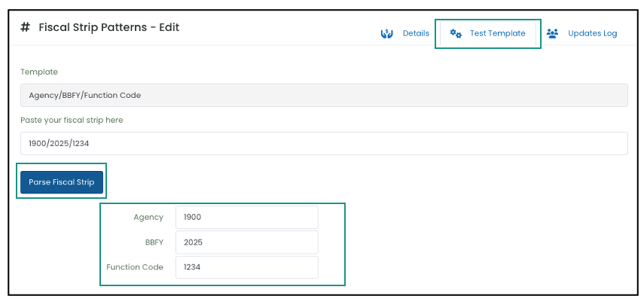The height and width of the screenshot is (302, 644).
Task: Click the Agency field showing 1900
Action: coord(247,217)
